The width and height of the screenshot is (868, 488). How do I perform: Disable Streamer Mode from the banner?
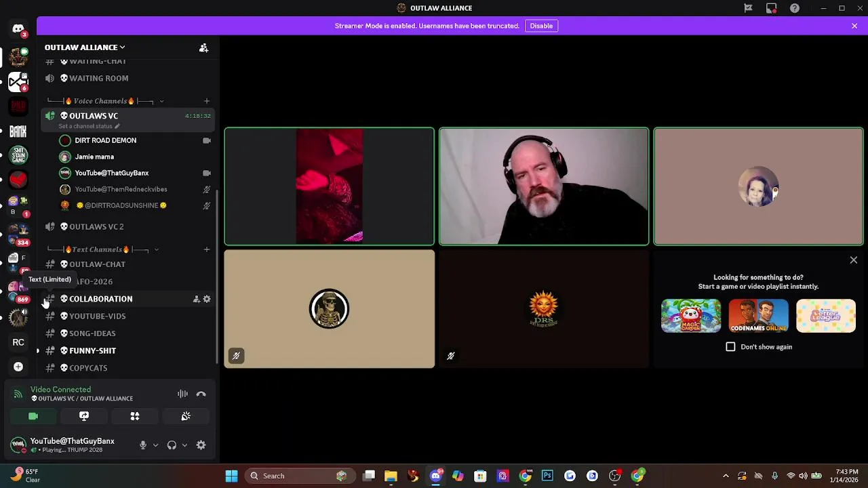point(541,26)
